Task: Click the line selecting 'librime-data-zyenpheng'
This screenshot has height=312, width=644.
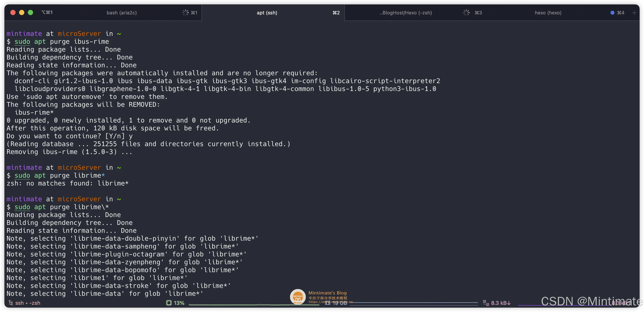Action: point(124,262)
